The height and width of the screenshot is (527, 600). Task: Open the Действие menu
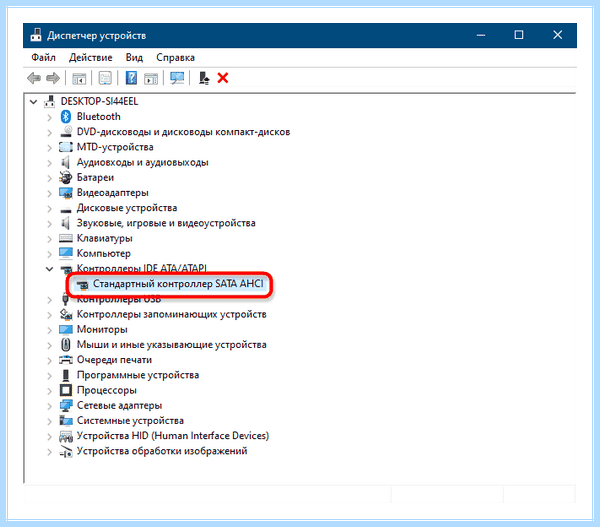91,57
